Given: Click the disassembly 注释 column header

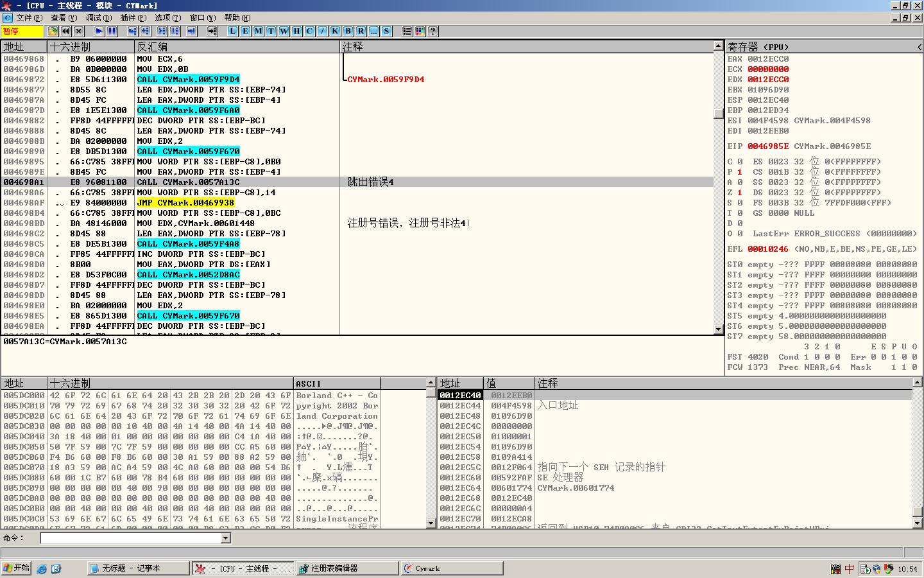Looking at the screenshot, I should (x=526, y=47).
